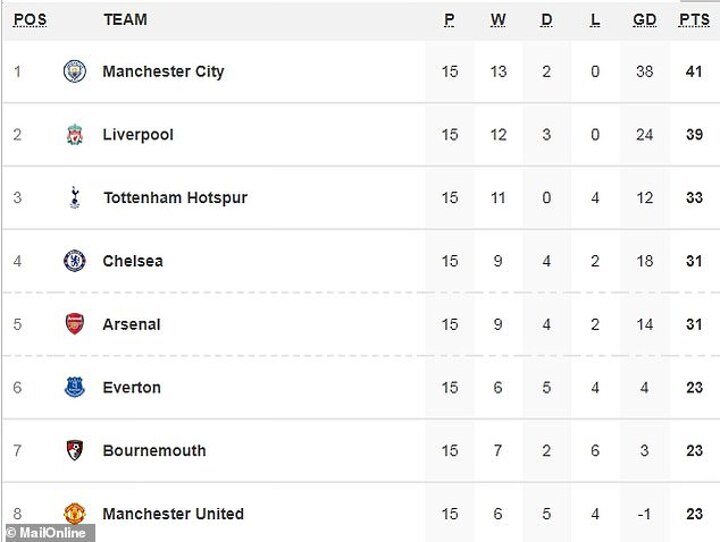The image size is (720, 542).
Task: Sort table by PTS column header
Action: pos(694,20)
